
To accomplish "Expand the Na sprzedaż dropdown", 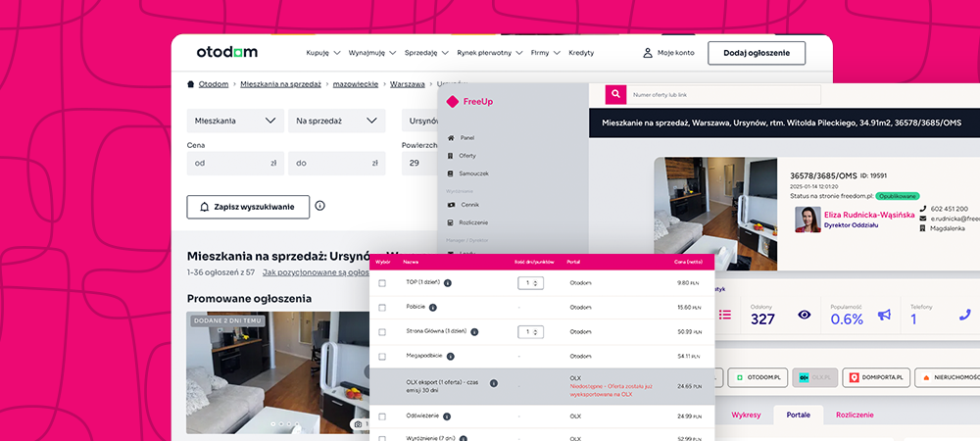I will pyautogui.click(x=336, y=121).
